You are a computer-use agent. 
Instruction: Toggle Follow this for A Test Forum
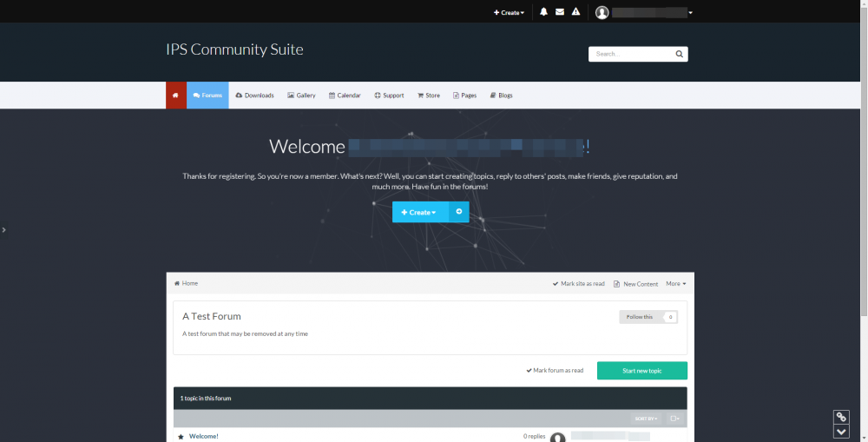point(641,317)
